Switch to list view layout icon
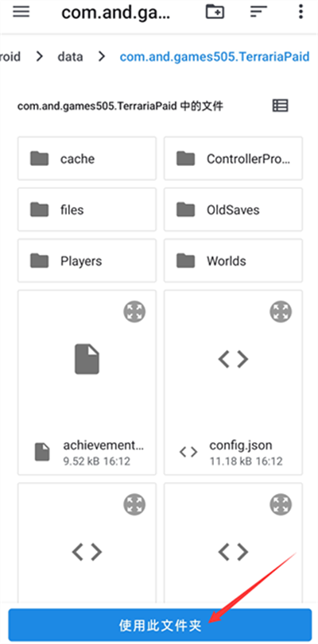The width and height of the screenshot is (318, 644). (x=281, y=106)
